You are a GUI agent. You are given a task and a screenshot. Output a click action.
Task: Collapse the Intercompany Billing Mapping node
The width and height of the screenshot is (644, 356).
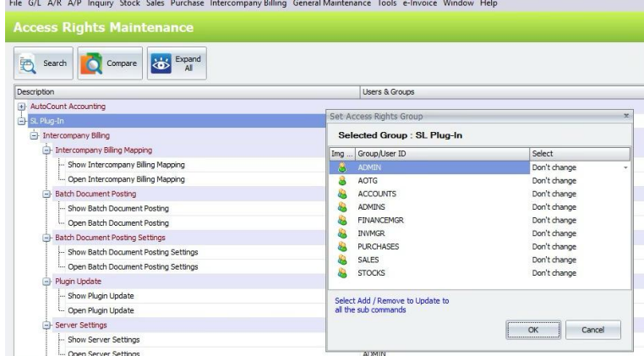[46, 151]
